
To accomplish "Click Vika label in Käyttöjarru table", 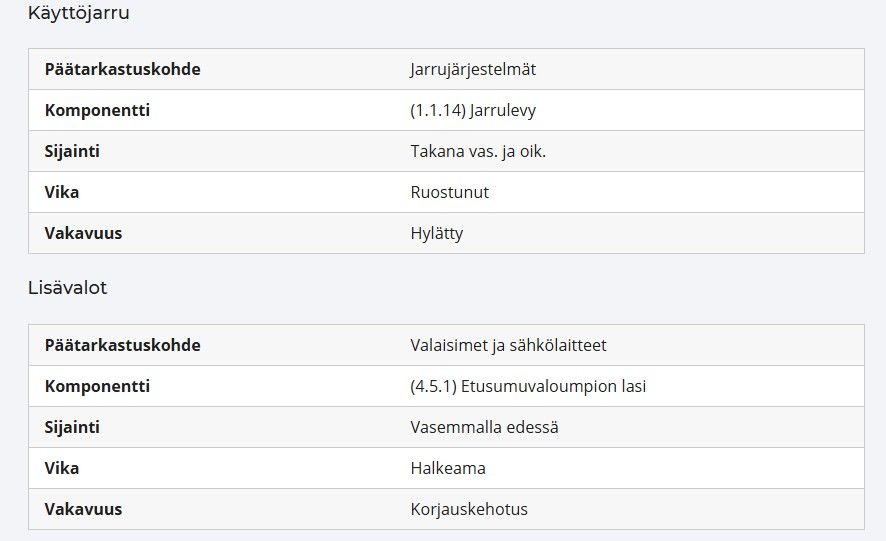I will (x=62, y=192).
